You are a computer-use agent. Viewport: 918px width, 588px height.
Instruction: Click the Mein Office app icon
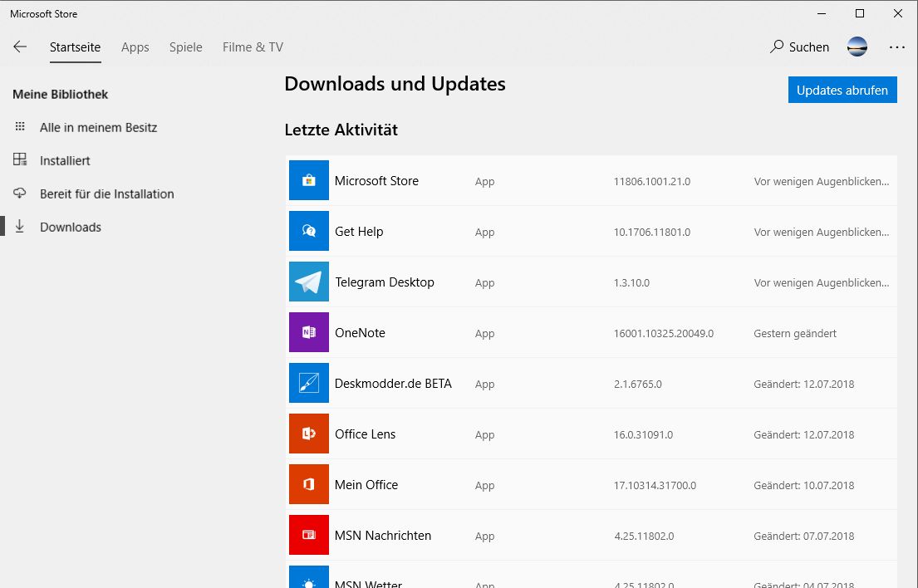point(309,484)
